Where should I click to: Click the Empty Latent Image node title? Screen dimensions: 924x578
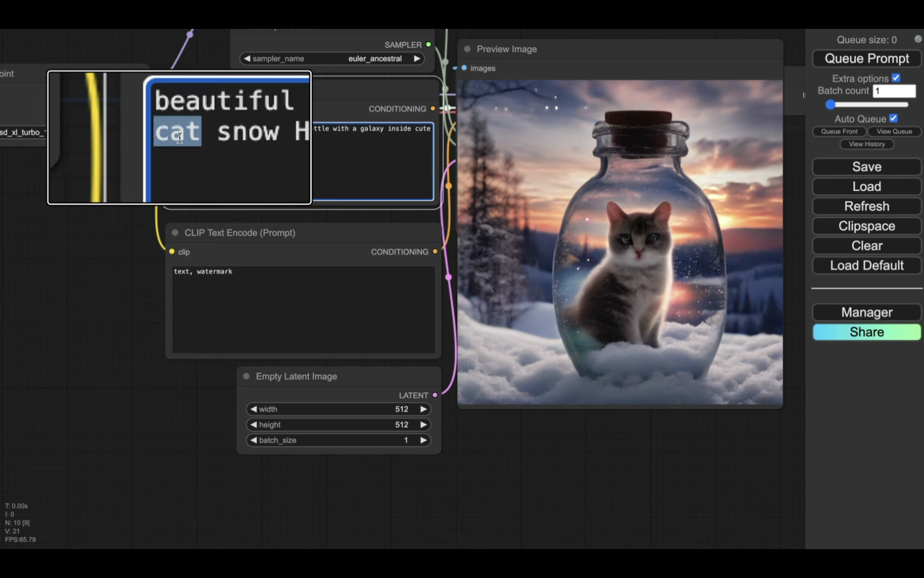(296, 376)
